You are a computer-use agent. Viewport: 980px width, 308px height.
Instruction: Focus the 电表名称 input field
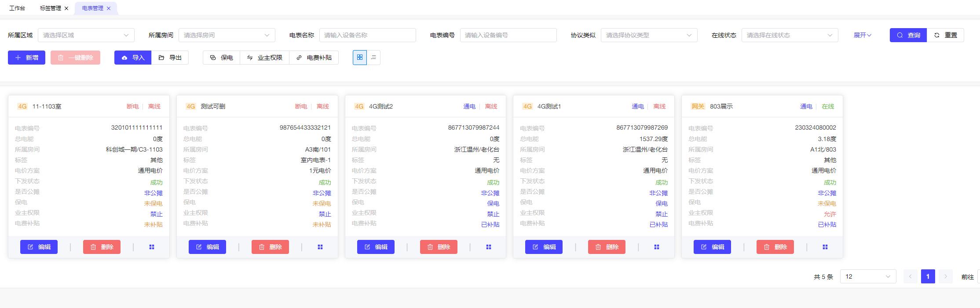[x=368, y=35]
